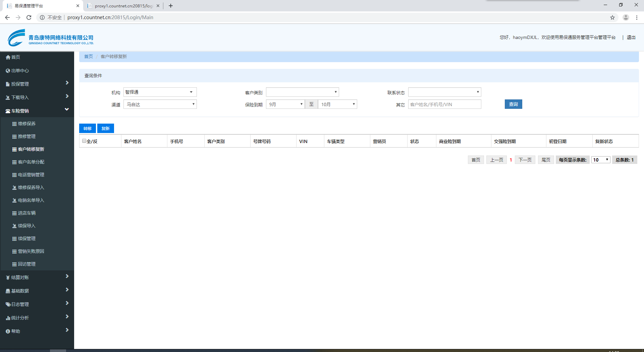
Task: Click the import icon next to 电销名单导入
Action: 14,201
